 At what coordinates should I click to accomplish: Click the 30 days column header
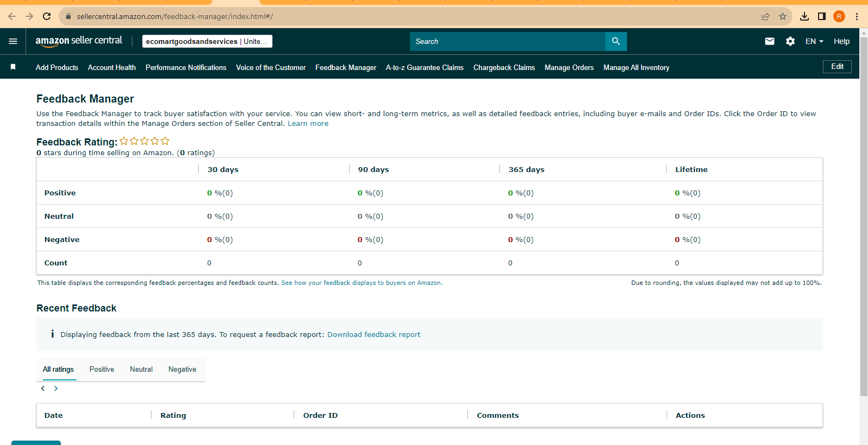[x=223, y=169]
